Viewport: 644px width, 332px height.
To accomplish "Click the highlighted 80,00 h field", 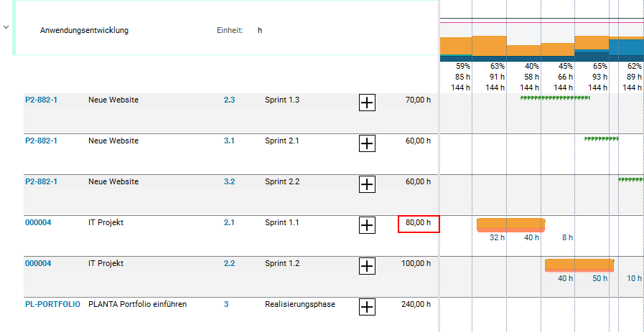I will 419,224.
